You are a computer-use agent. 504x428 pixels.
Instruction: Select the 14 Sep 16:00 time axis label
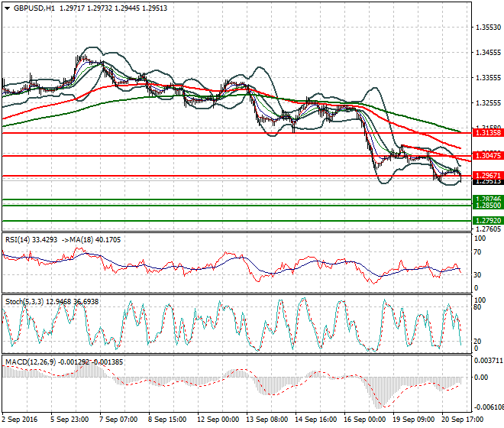coord(315,420)
